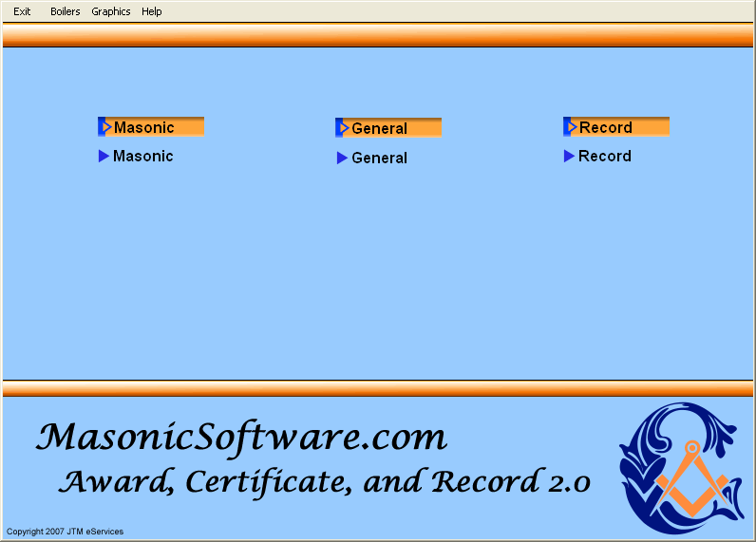Click the arrow icon on orange Masonic button
The width and height of the screenshot is (756, 542).
[105, 126]
